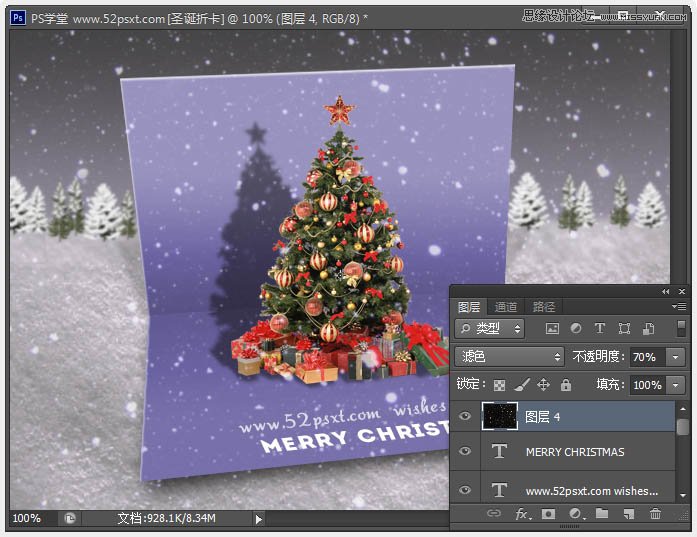Image resolution: width=697 pixels, height=537 pixels.
Task: Click layer list scrollbar up arrow
Action: pyautogui.click(x=682, y=409)
